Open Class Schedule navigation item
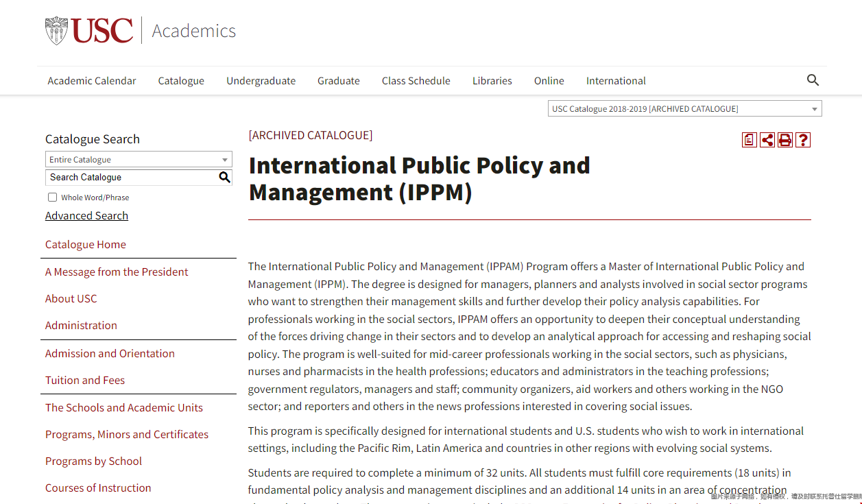The height and width of the screenshot is (504, 862). (416, 81)
